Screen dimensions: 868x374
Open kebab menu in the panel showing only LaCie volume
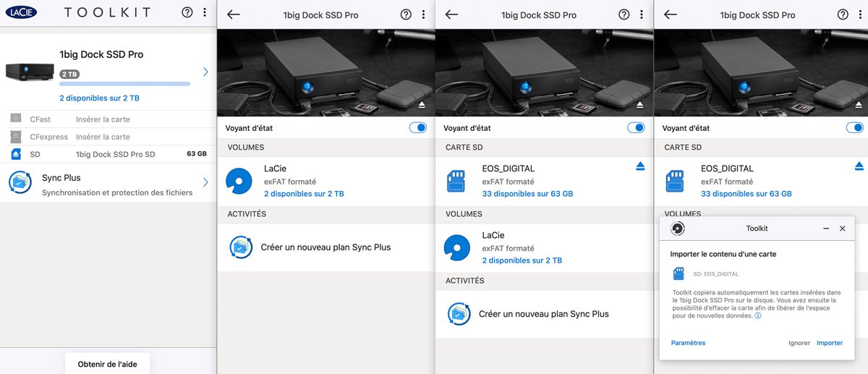click(x=423, y=14)
